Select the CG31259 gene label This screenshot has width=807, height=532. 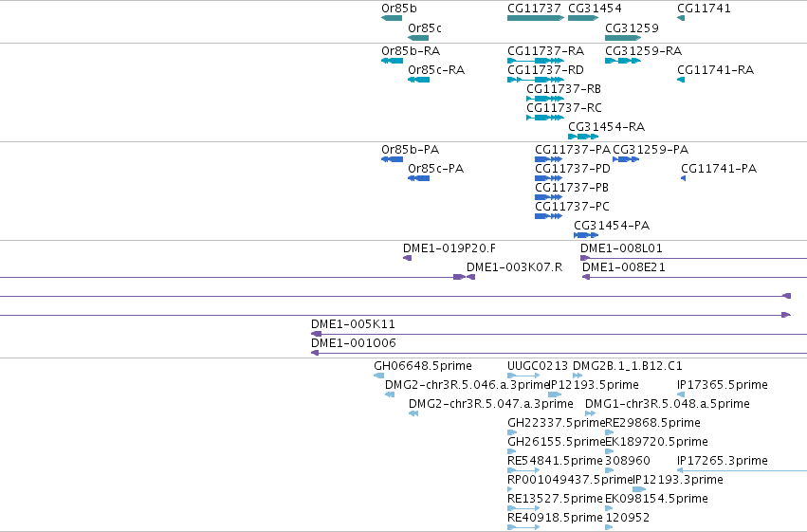(632, 28)
